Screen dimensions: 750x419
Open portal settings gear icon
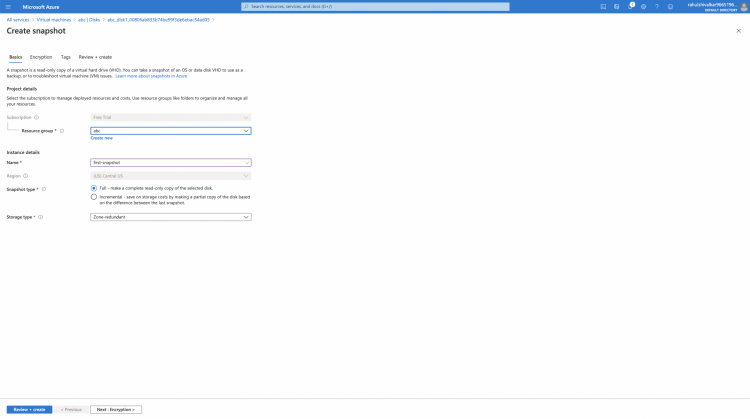coord(643,6)
